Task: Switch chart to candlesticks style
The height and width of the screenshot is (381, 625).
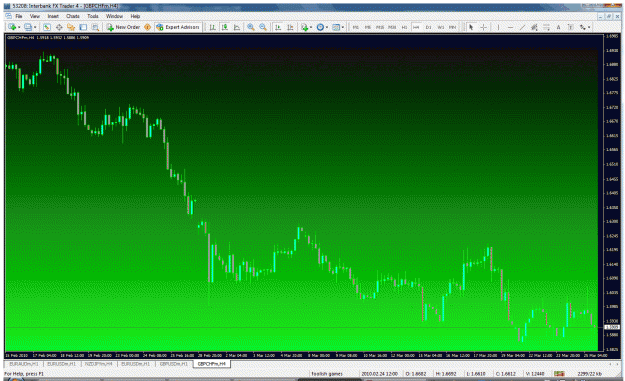Action: 225,27
